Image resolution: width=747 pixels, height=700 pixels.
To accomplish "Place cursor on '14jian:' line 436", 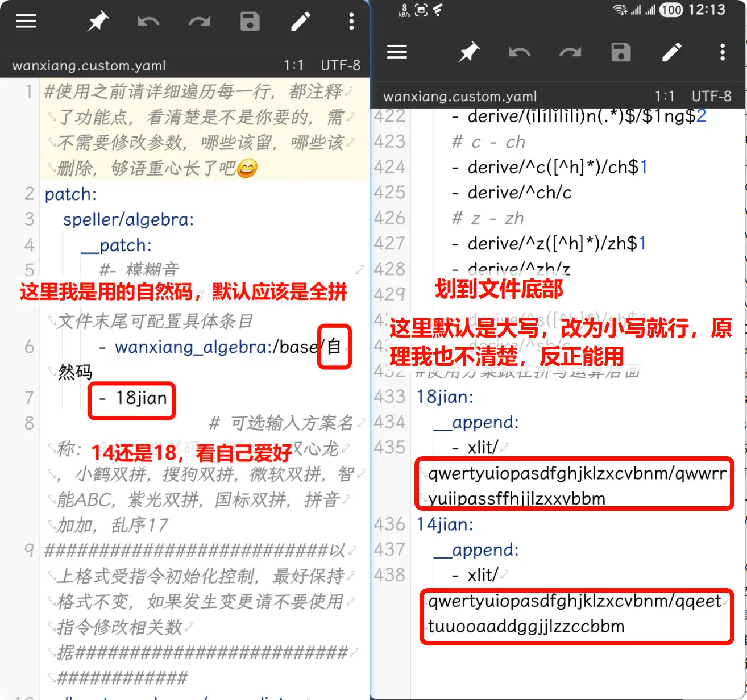I will click(445, 524).
